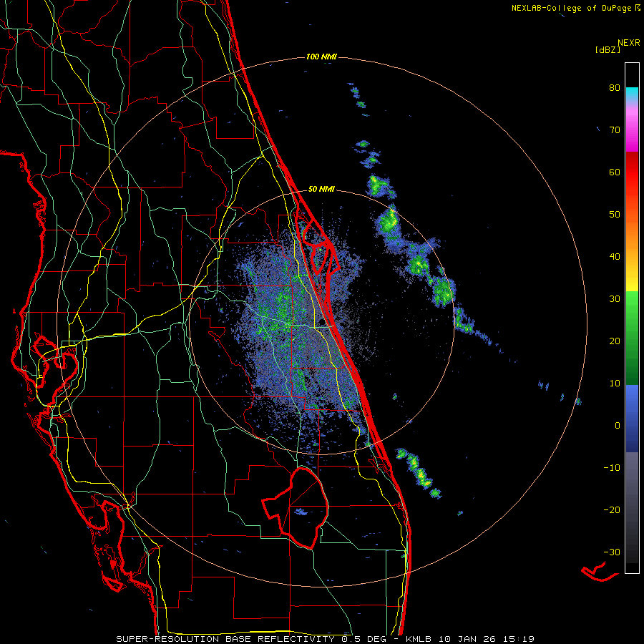Click the 50 value on the dBZ scale

point(615,215)
